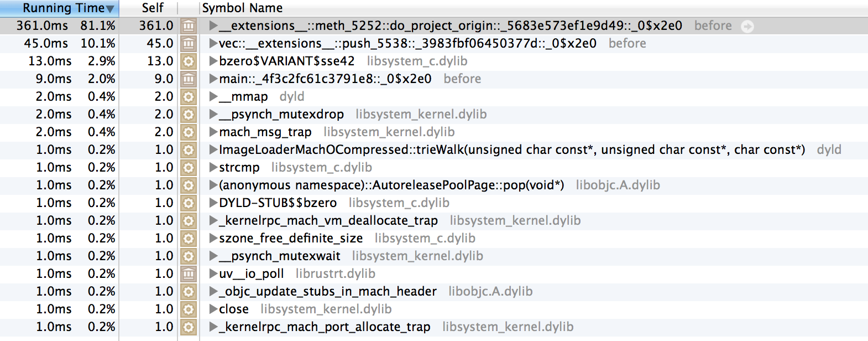The height and width of the screenshot is (341, 868).
Task: Select the 45.0ms running time cell
Action: pos(46,43)
